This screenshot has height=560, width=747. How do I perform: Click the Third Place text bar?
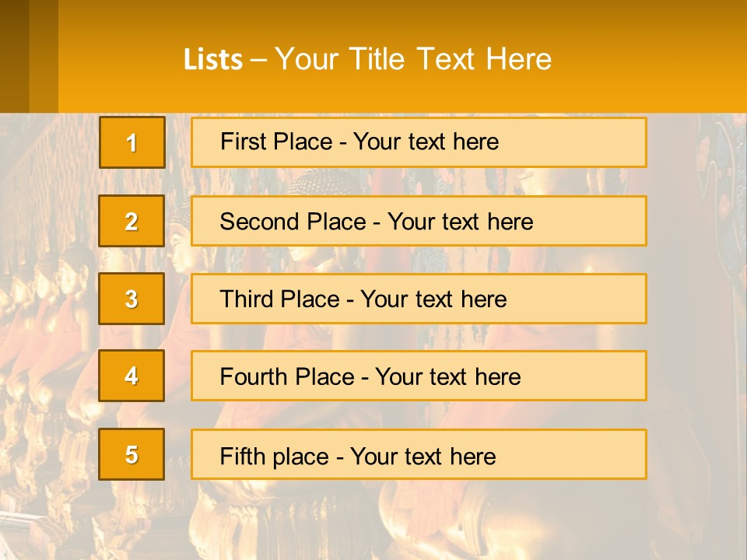pyautogui.click(x=419, y=299)
